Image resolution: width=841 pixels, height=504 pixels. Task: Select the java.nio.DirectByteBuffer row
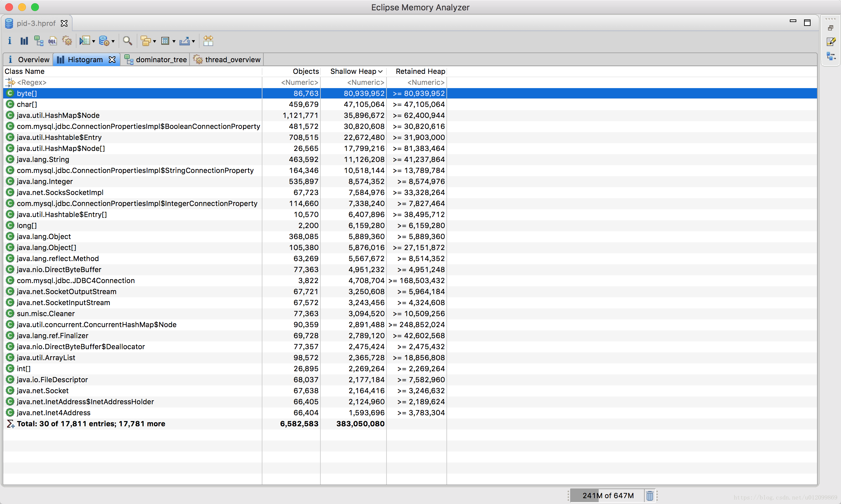coord(410,270)
